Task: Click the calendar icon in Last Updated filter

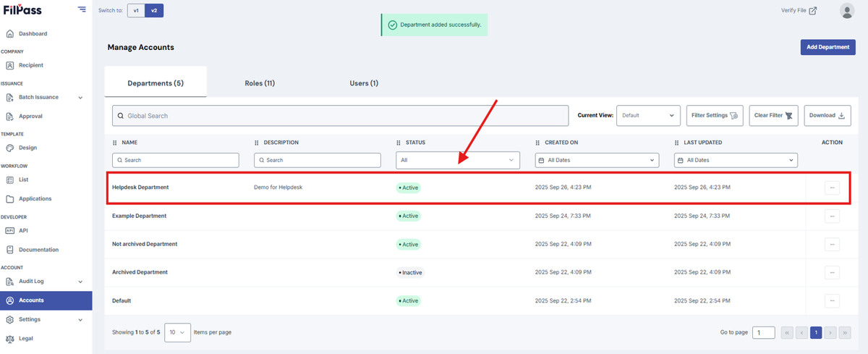Action: pyautogui.click(x=681, y=160)
